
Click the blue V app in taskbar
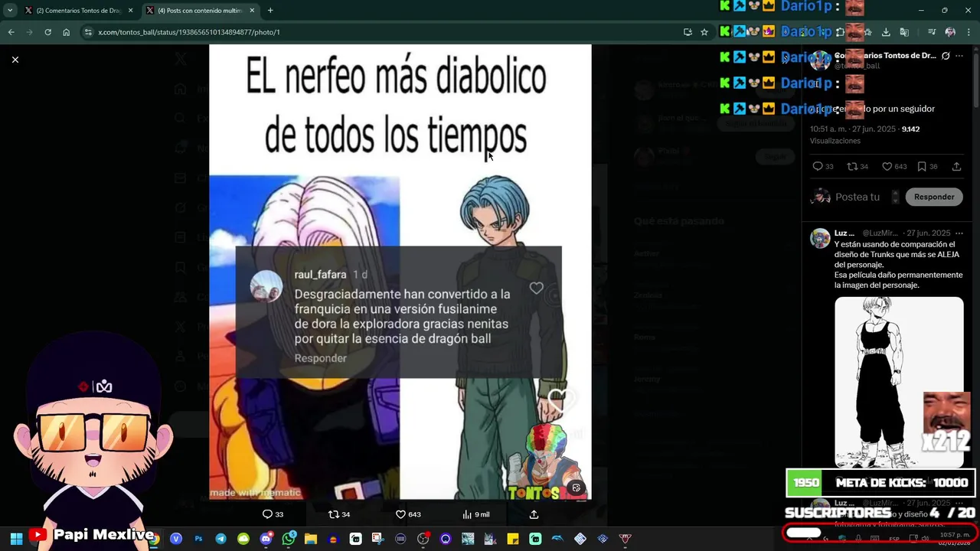(x=176, y=539)
